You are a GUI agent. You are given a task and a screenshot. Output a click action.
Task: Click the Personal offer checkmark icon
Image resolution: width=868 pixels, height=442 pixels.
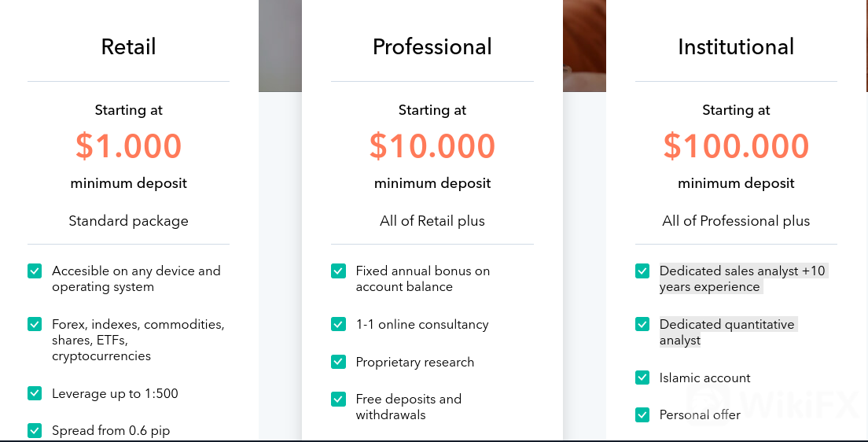tap(642, 414)
